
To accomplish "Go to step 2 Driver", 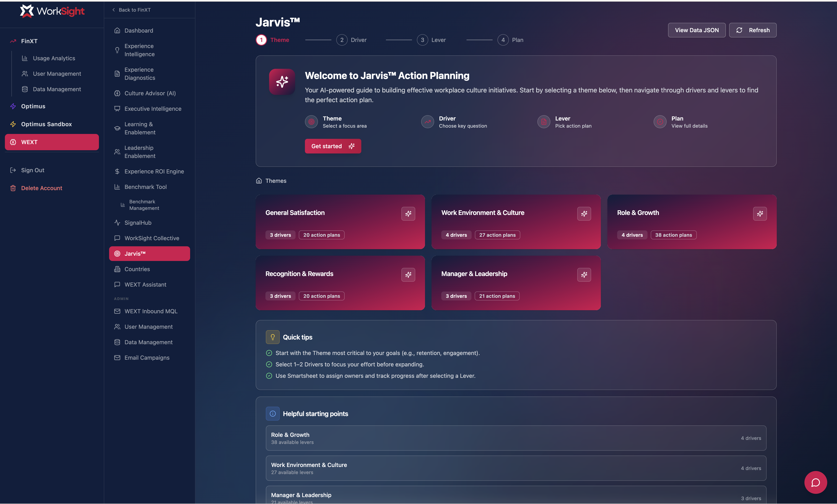I will coord(352,40).
